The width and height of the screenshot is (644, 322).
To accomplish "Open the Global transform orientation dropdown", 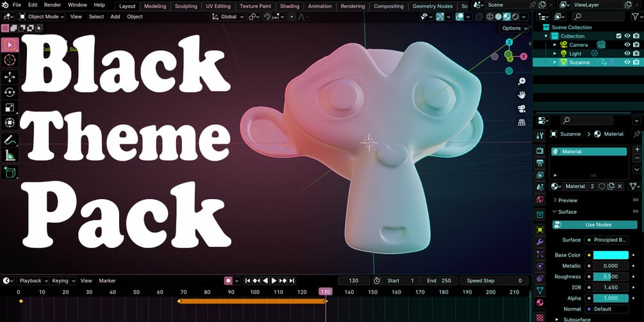I will (x=227, y=17).
